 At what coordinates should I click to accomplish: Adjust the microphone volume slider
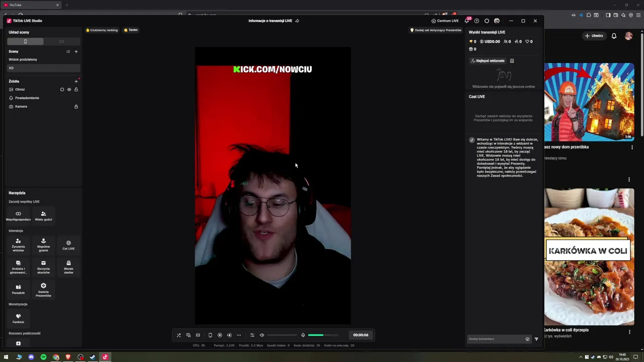point(323,335)
